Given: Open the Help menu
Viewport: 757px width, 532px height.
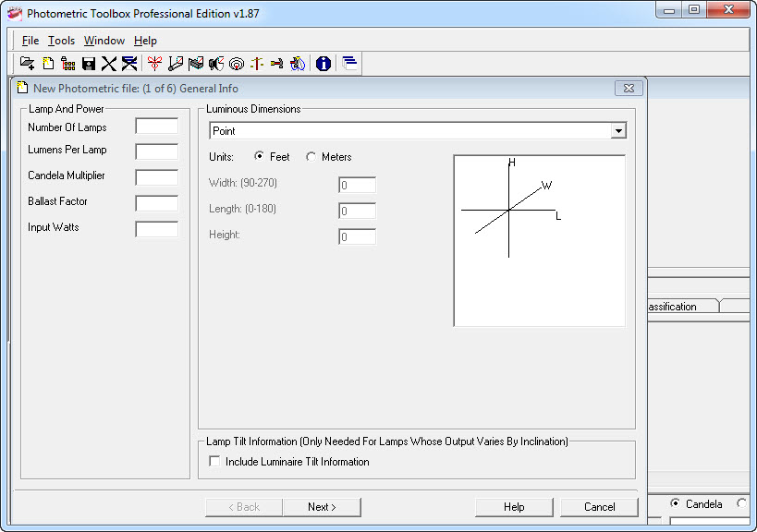Looking at the screenshot, I should [x=145, y=41].
